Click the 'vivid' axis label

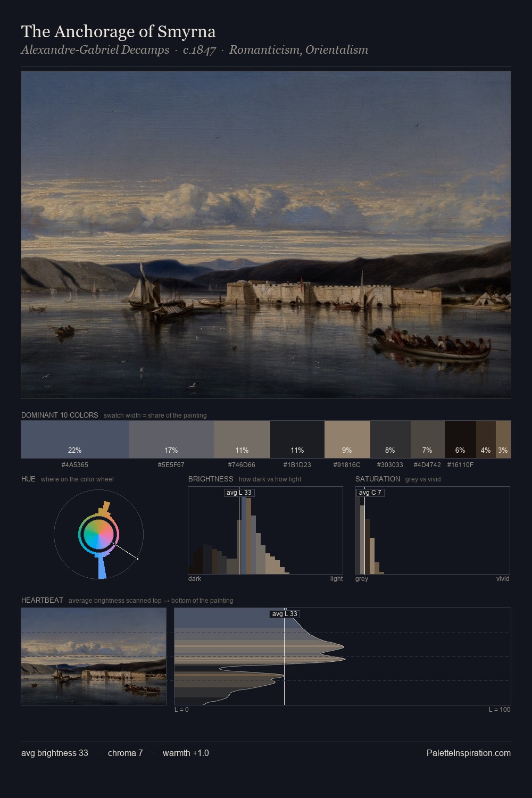click(503, 579)
